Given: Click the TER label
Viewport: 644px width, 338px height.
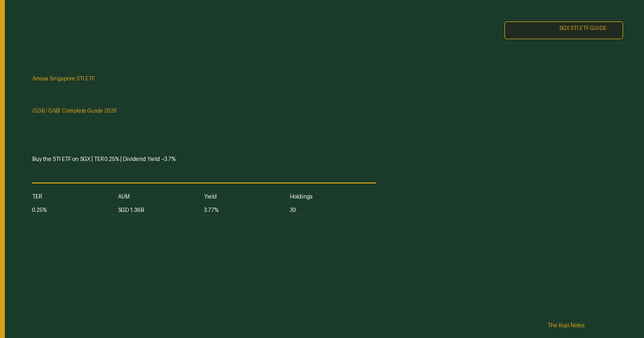Looking at the screenshot, I should click(x=37, y=197).
